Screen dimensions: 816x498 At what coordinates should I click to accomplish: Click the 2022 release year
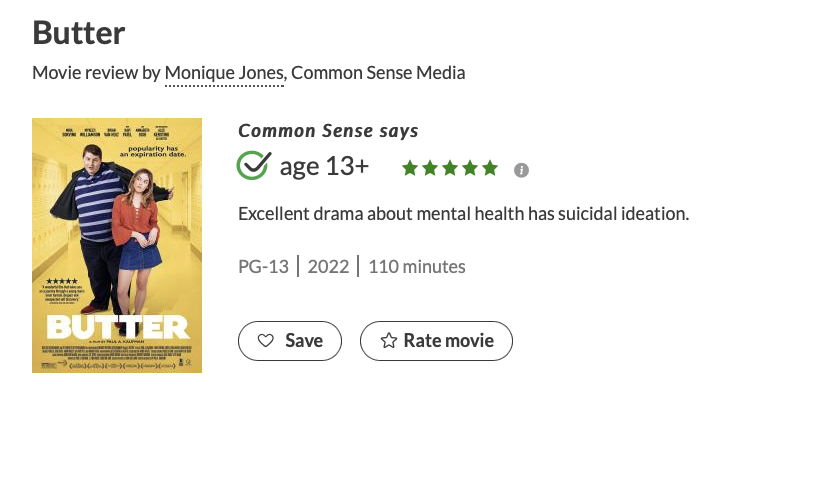point(328,267)
